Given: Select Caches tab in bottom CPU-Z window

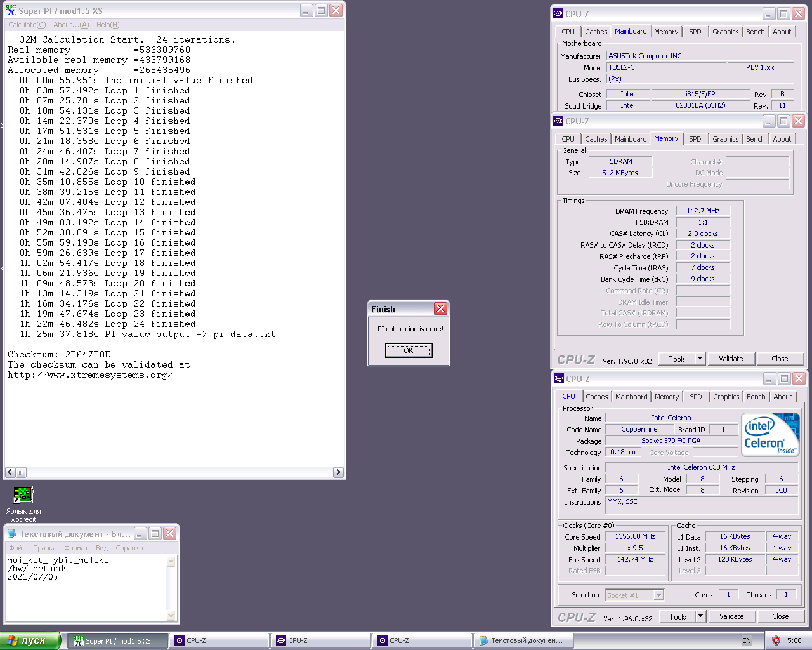Looking at the screenshot, I should coord(596,397).
